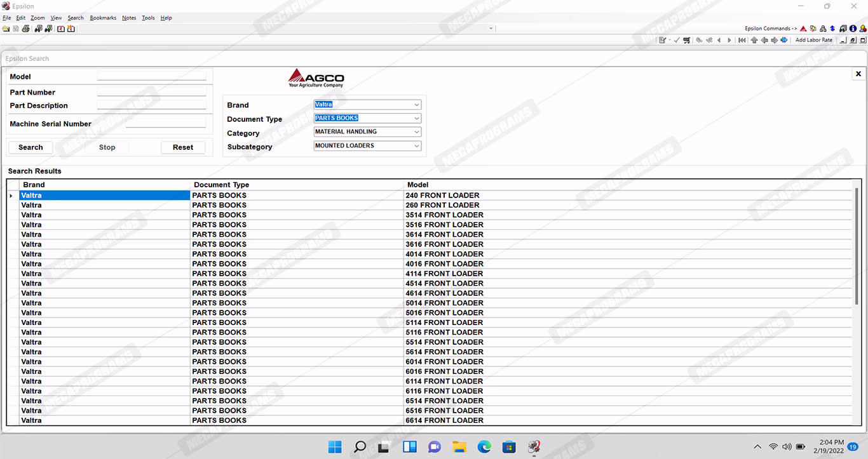Click the blue double-arrow forward icon
Screen dimensions: 868x459
point(784,40)
